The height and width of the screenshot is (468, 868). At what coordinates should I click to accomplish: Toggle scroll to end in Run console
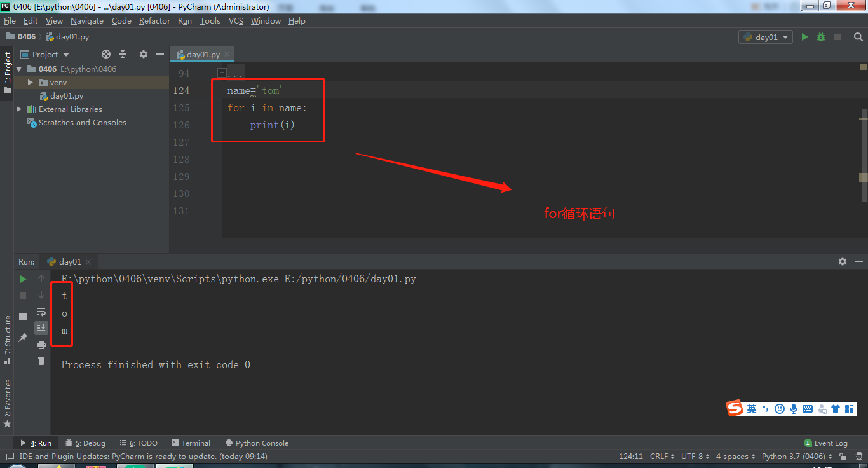[x=41, y=328]
